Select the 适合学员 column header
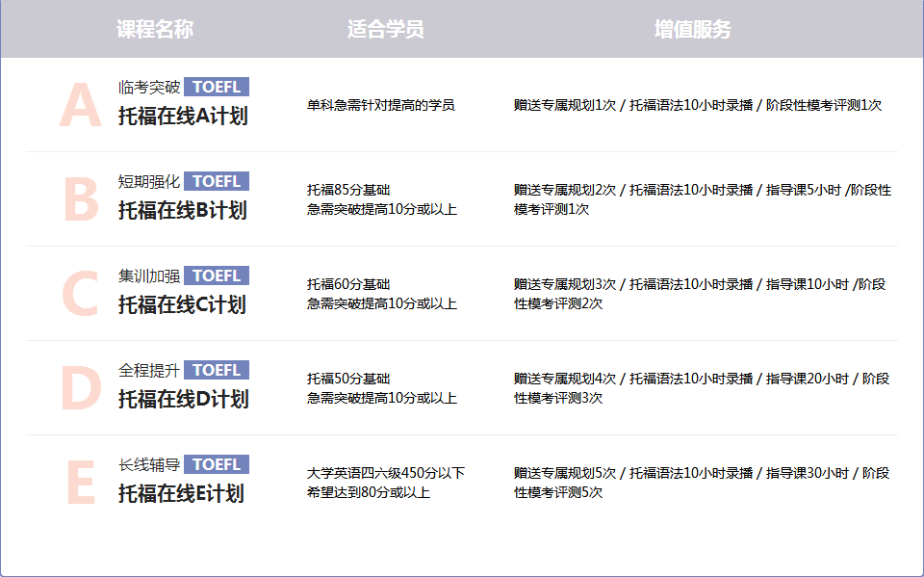 pyautogui.click(x=385, y=29)
